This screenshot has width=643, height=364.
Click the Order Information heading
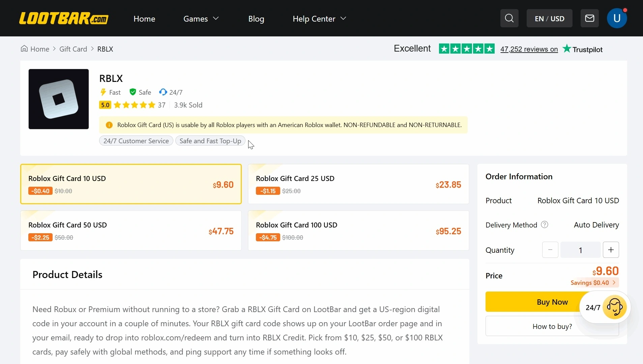tap(519, 176)
